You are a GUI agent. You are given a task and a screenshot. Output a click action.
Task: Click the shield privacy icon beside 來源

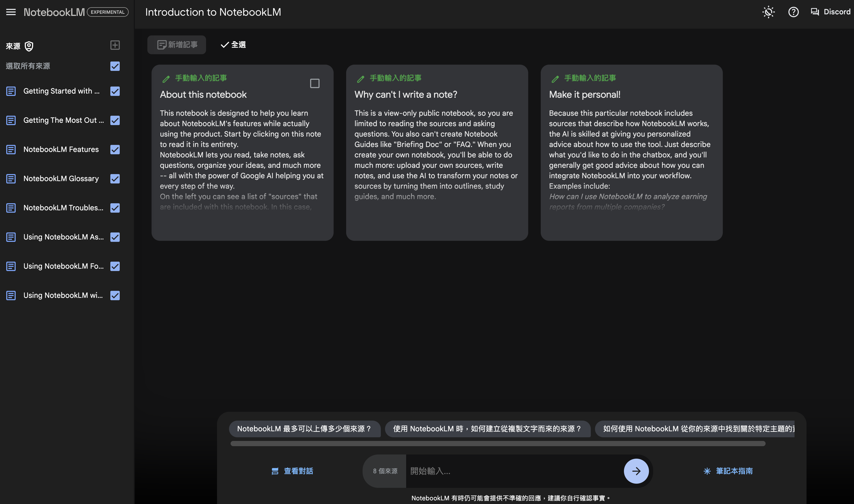[29, 46]
